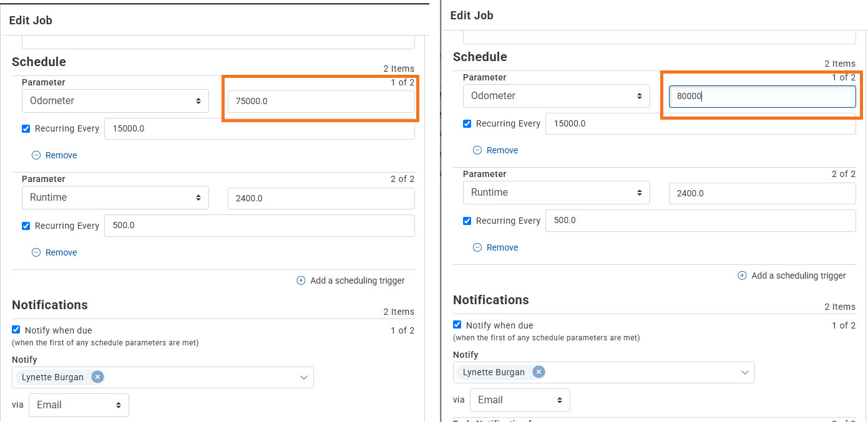The image size is (868, 422).
Task: Click left 2400.0 runtime value field
Action: (x=321, y=198)
